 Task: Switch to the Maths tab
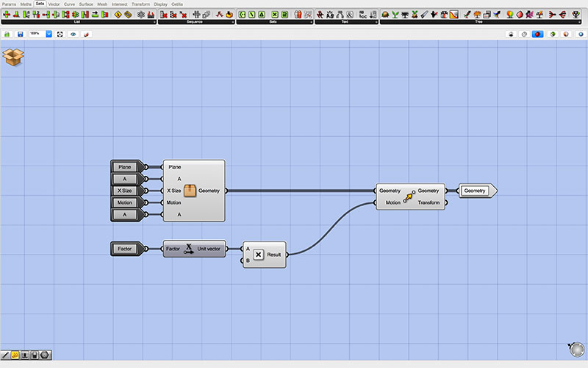26,4
